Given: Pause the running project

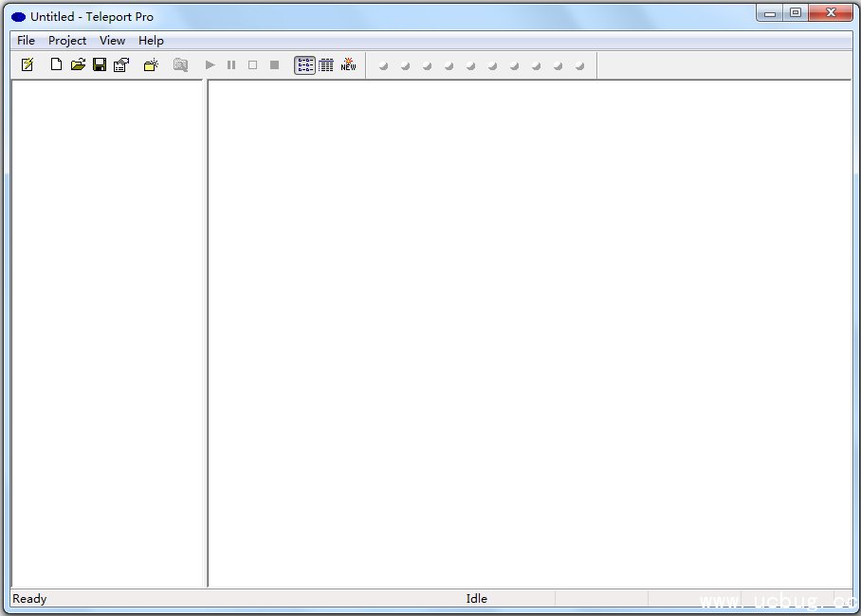Looking at the screenshot, I should (x=231, y=65).
